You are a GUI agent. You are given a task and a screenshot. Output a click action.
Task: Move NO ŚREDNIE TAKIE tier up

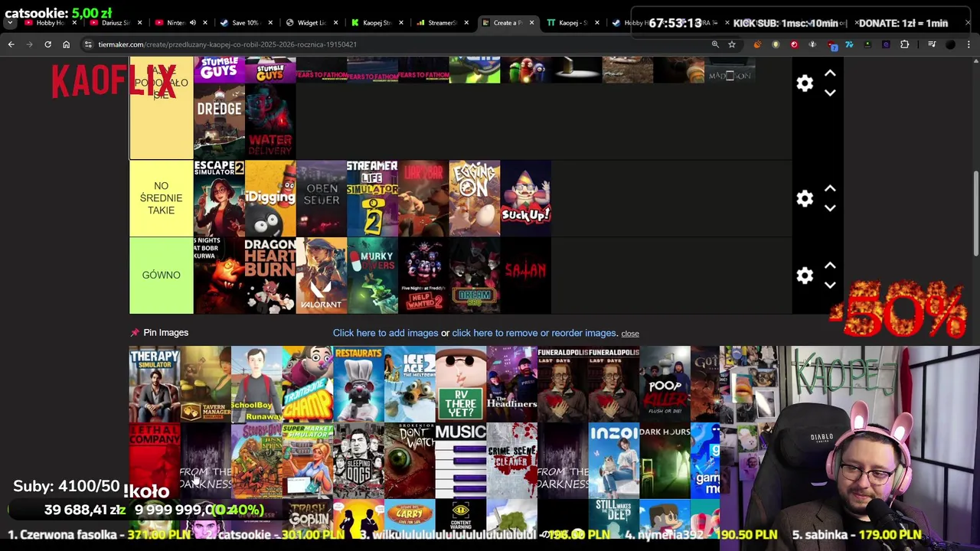point(830,188)
